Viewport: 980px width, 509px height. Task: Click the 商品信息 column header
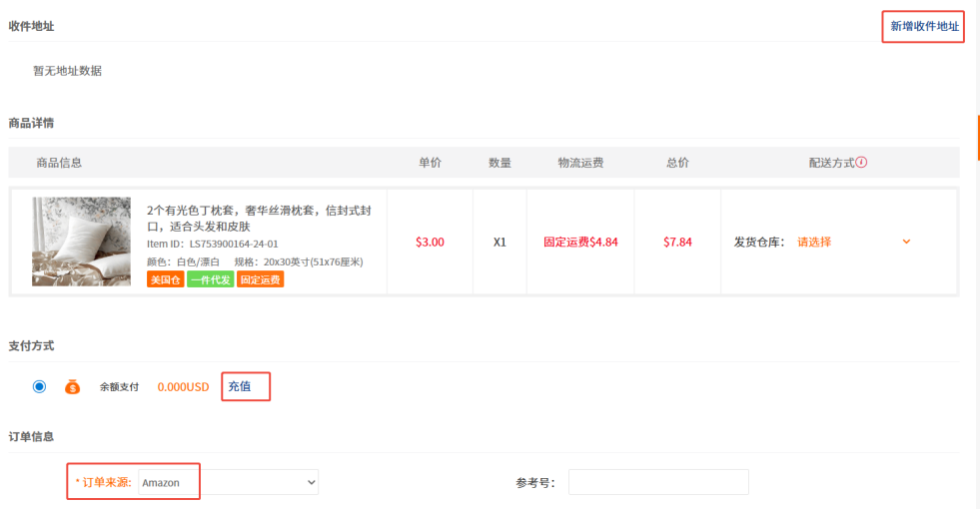pyautogui.click(x=59, y=163)
